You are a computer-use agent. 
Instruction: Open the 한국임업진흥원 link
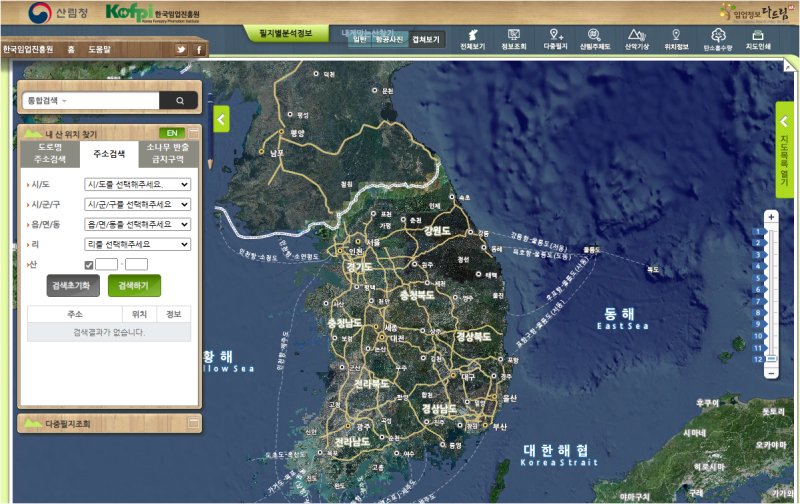click(28, 49)
